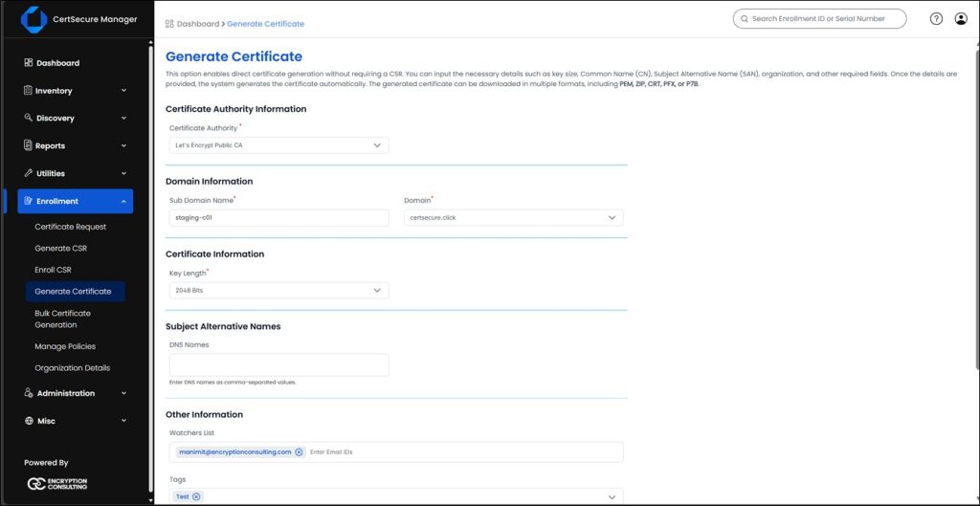Select Enroll CSR submenu item

click(54, 270)
